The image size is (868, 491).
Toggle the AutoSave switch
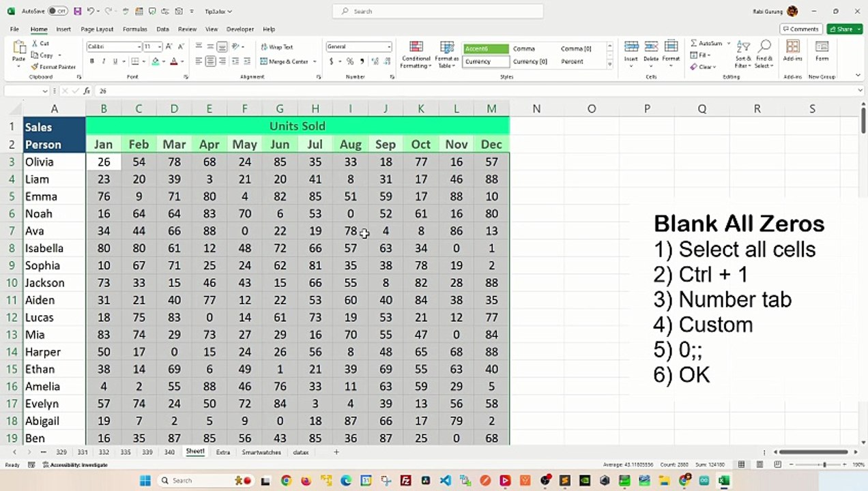(57, 11)
